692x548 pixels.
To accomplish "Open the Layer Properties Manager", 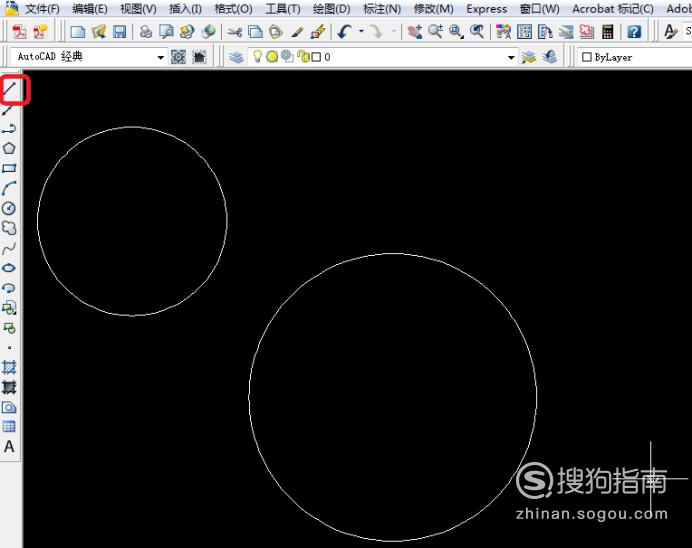I will [x=237, y=57].
